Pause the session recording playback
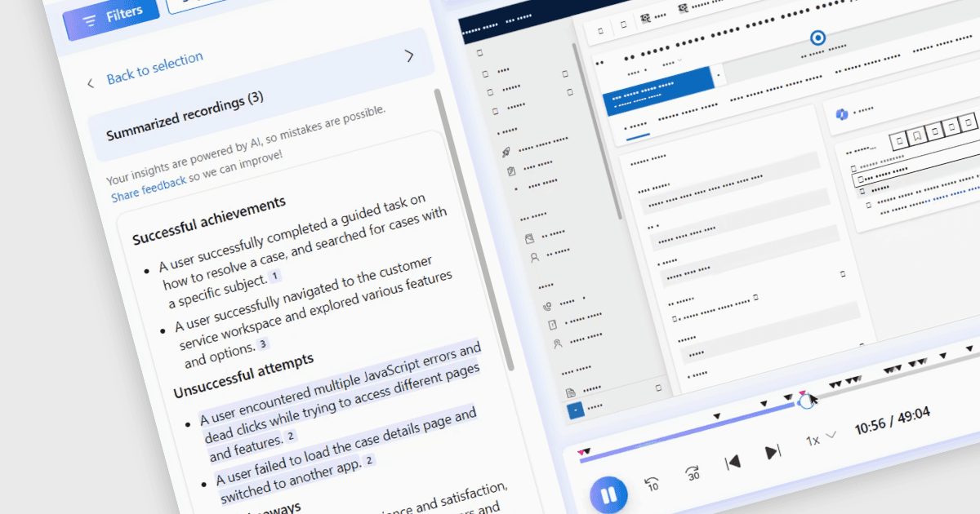 608,494
